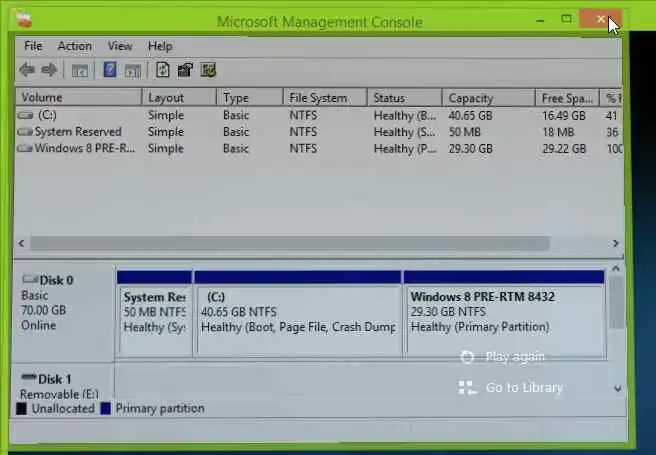Screen dimensions: 656x455
Task: Click the drive icon beside System Reserved
Action: coord(25,132)
